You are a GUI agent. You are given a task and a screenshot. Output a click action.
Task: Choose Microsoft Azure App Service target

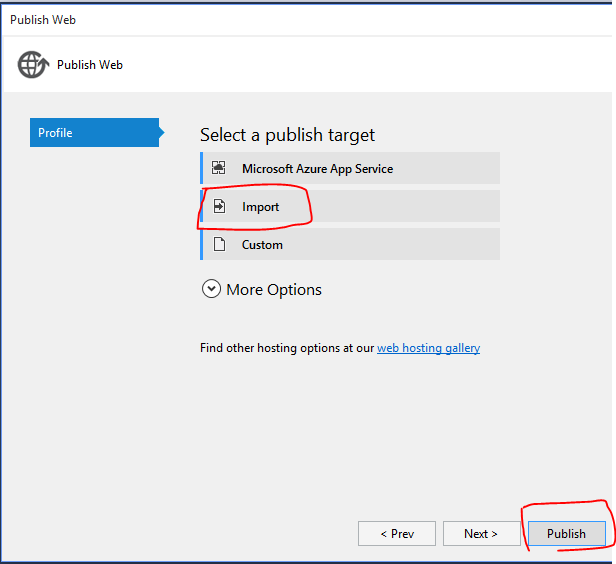317,169
